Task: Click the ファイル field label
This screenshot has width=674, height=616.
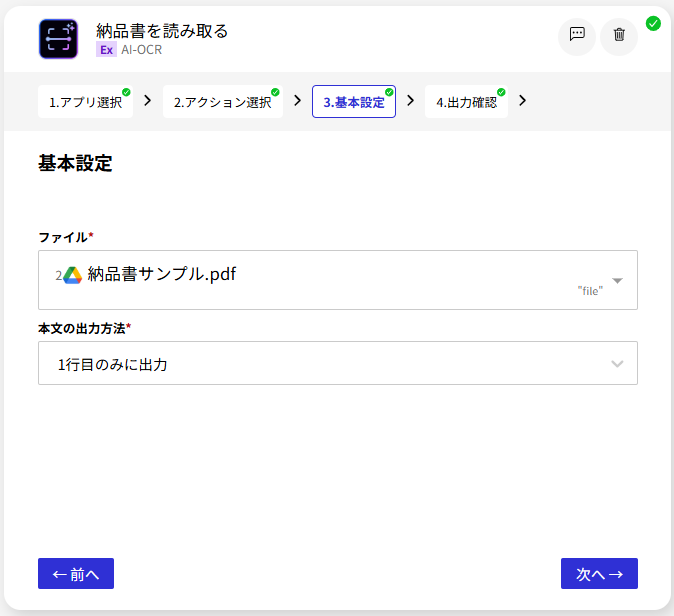Action: click(x=63, y=237)
